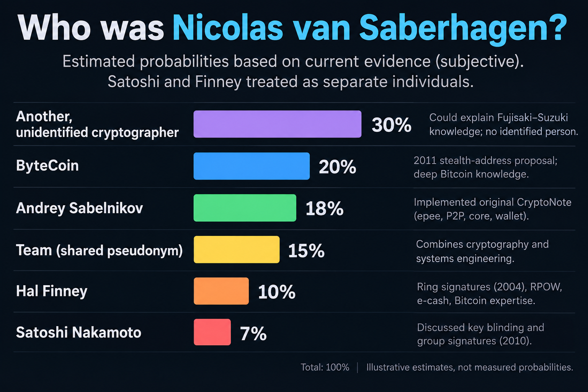Click the 18% percentage value
Image resolution: width=588 pixels, height=392 pixels.
tap(324, 209)
